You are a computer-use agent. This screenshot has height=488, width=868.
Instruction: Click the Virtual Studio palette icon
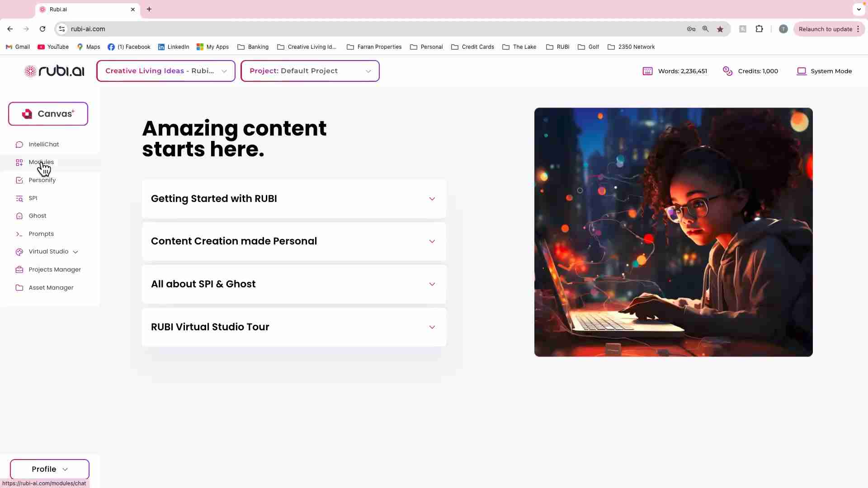(19, 252)
